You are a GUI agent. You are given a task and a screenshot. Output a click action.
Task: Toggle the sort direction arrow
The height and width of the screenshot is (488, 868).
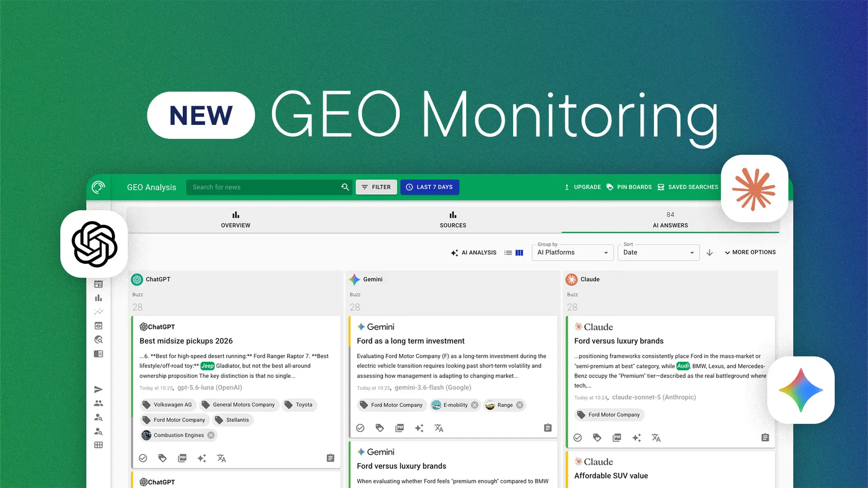click(x=709, y=253)
